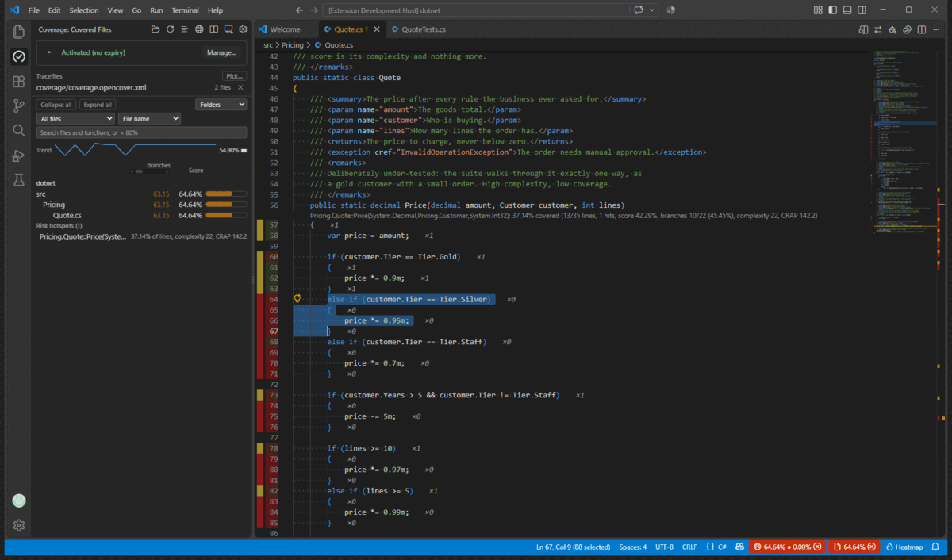Click Pricing in the breadcrumb
This screenshot has height=560, width=952.
(x=293, y=45)
